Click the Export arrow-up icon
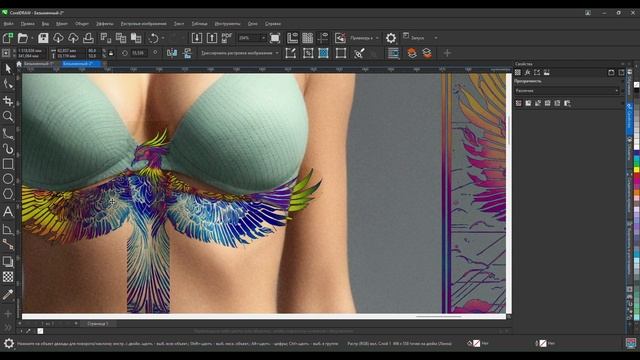This screenshot has height=360, width=640. [x=212, y=38]
